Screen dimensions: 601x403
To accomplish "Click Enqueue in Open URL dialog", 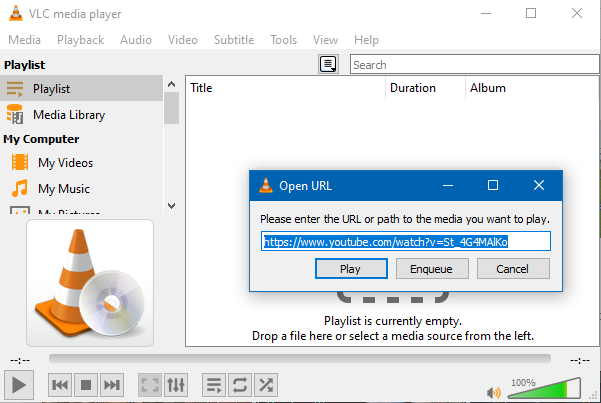I will (x=432, y=269).
